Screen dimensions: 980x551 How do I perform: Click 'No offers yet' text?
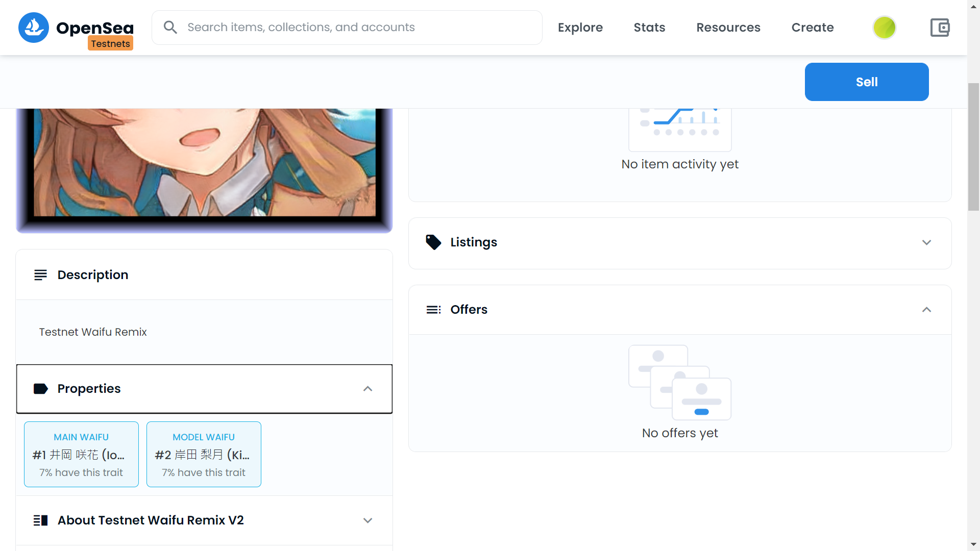coord(680,433)
